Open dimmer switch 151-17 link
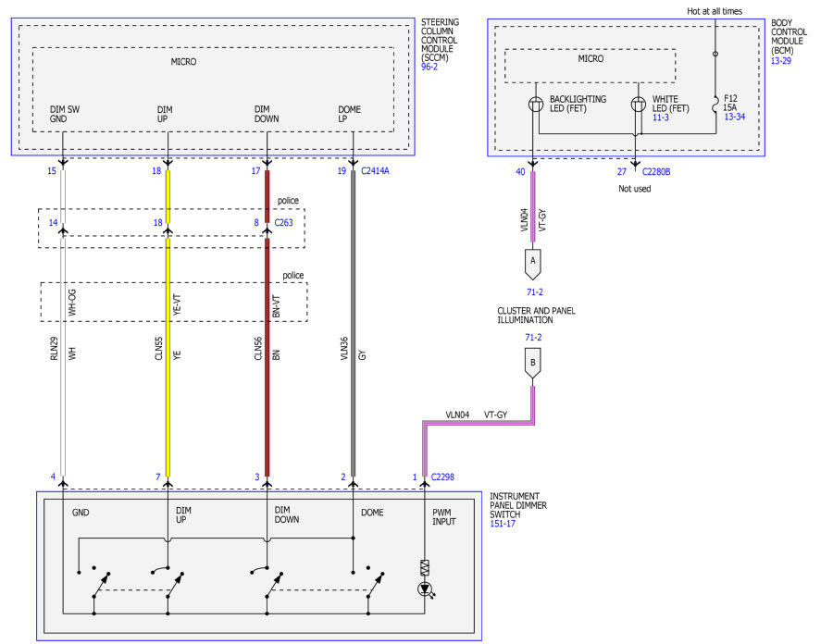This screenshot has height=644, width=833. click(x=503, y=524)
